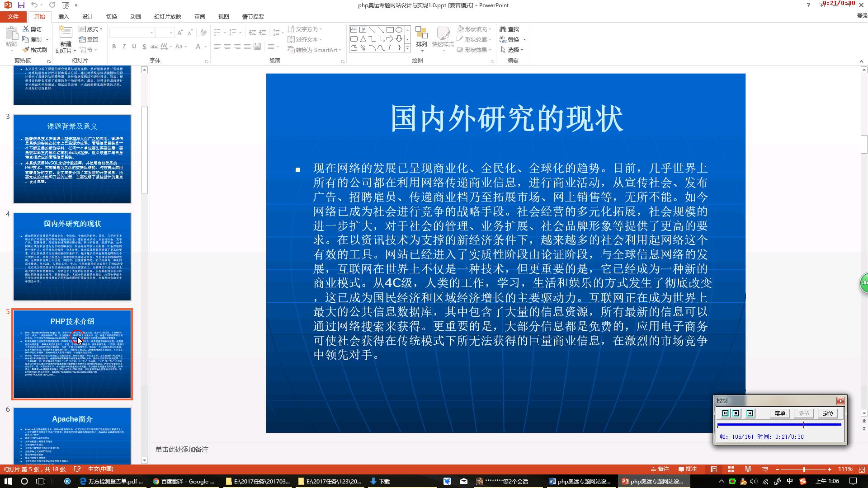This screenshot has width=868, height=488.
Task: Click the Save icon in quick access toolbar
Action: point(21,5)
